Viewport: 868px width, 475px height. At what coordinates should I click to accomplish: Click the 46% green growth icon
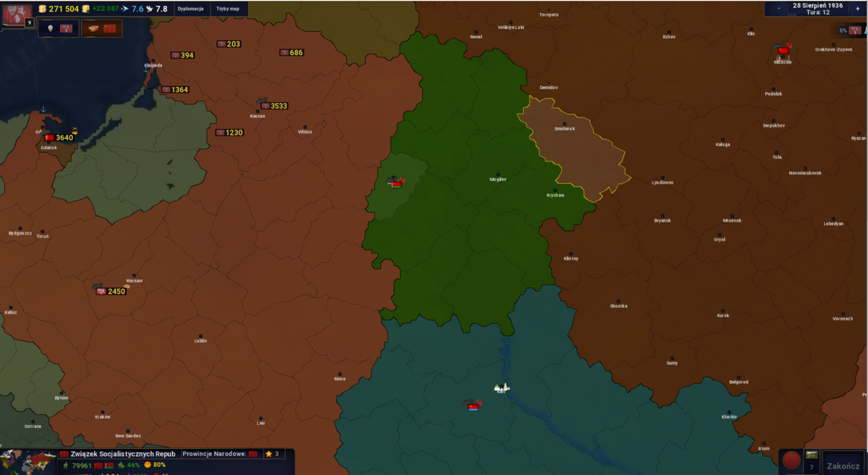(121, 466)
